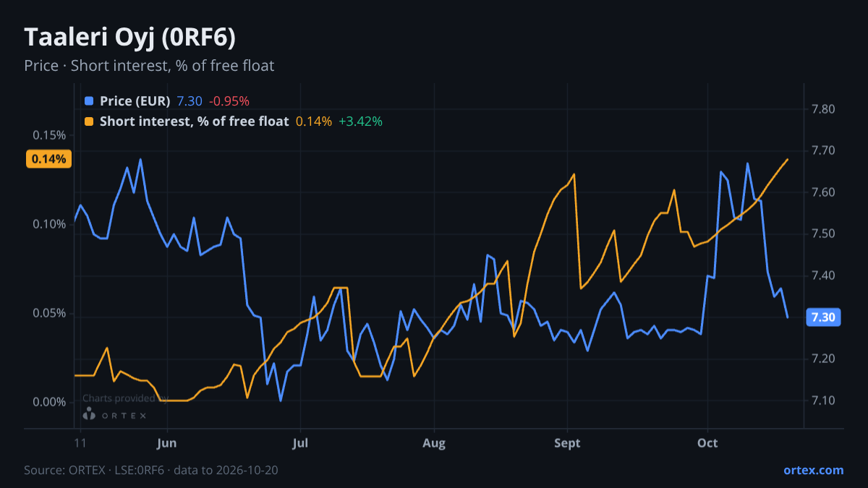Toggle the Price (EUR) legend label
Image resolution: width=868 pixels, height=488 pixels.
point(135,101)
